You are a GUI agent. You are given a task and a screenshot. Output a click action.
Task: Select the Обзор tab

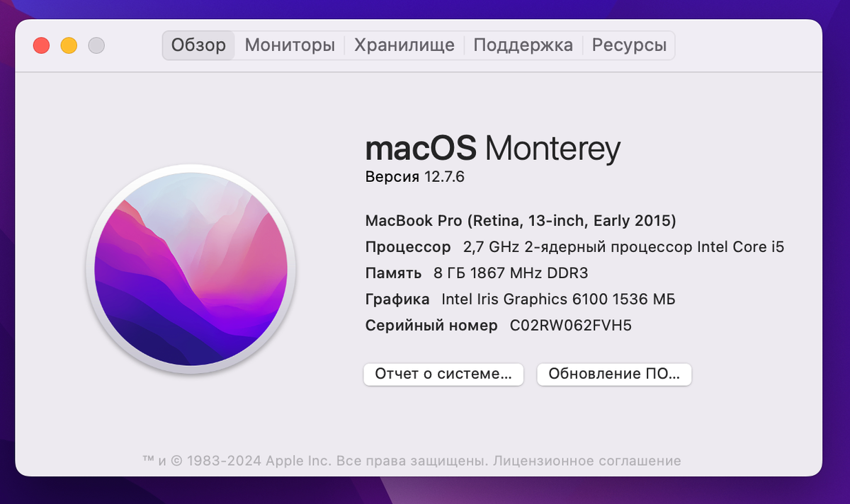(198, 45)
